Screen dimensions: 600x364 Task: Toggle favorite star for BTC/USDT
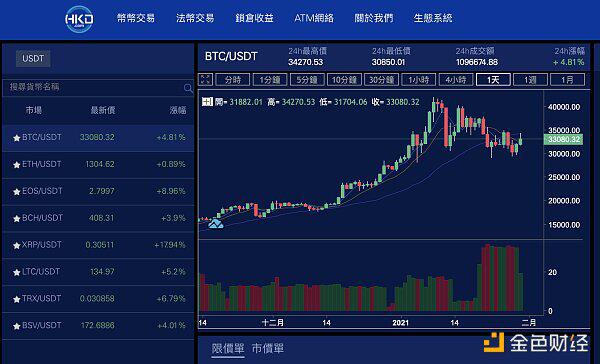tap(16, 138)
